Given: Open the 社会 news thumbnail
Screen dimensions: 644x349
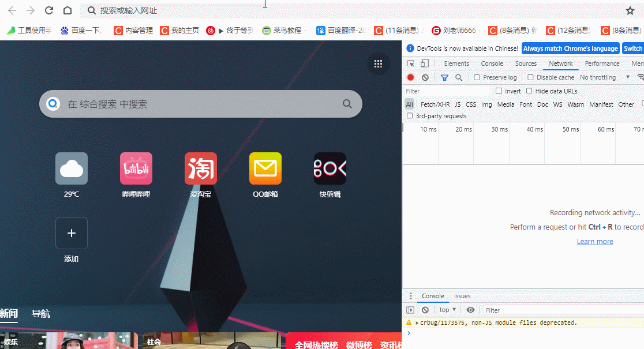Looking at the screenshot, I should click(212, 341).
